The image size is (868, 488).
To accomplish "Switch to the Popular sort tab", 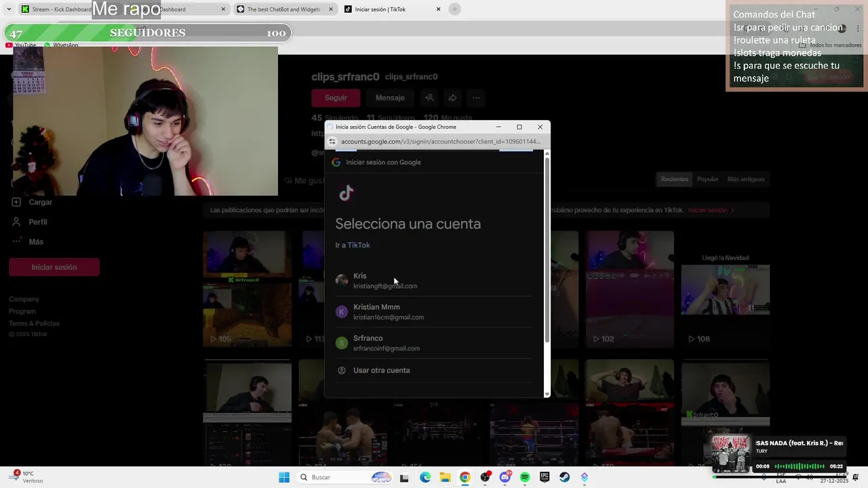I will (707, 179).
